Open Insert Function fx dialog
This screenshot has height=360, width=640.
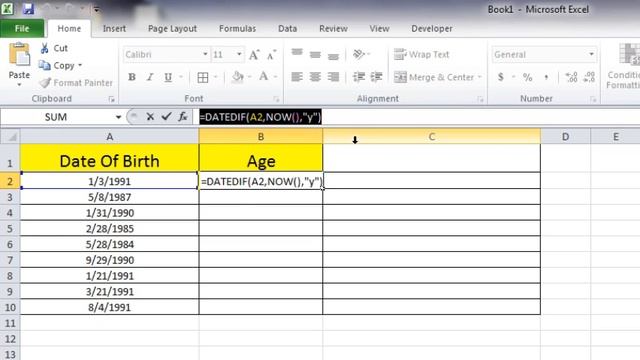click(x=182, y=117)
